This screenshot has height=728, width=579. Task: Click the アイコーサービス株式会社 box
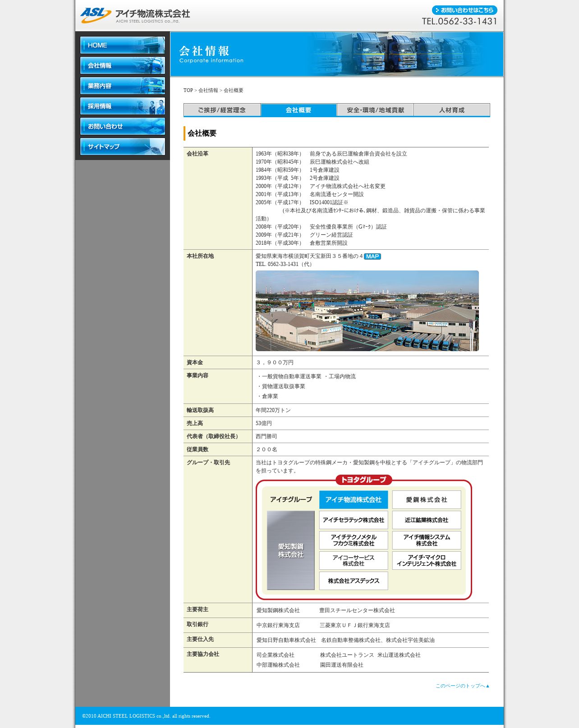(x=354, y=561)
